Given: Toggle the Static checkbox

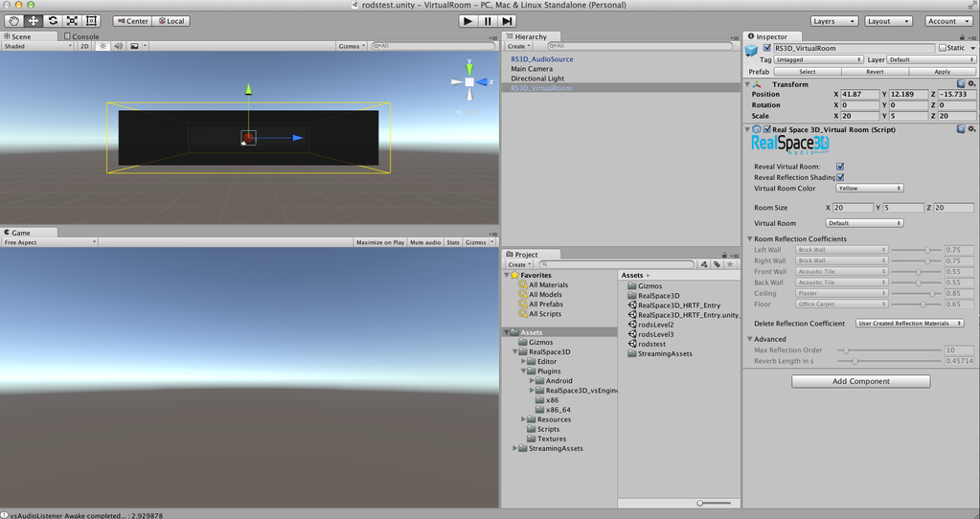Looking at the screenshot, I should click(x=943, y=48).
